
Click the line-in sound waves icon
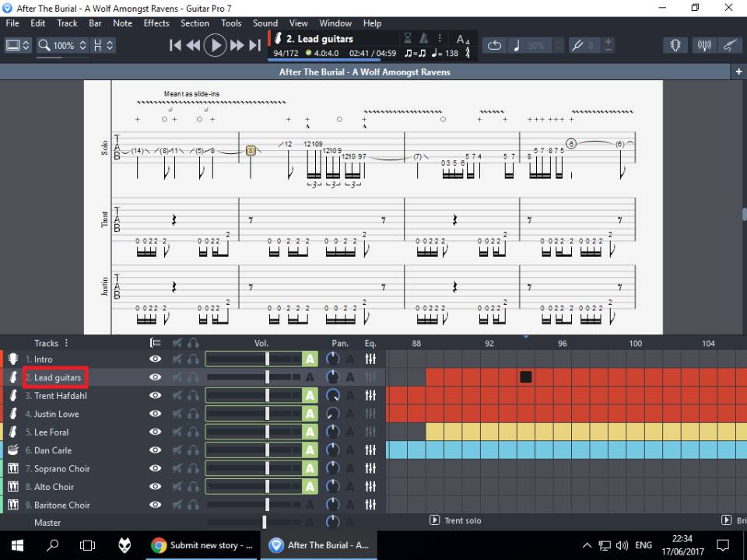click(x=704, y=45)
